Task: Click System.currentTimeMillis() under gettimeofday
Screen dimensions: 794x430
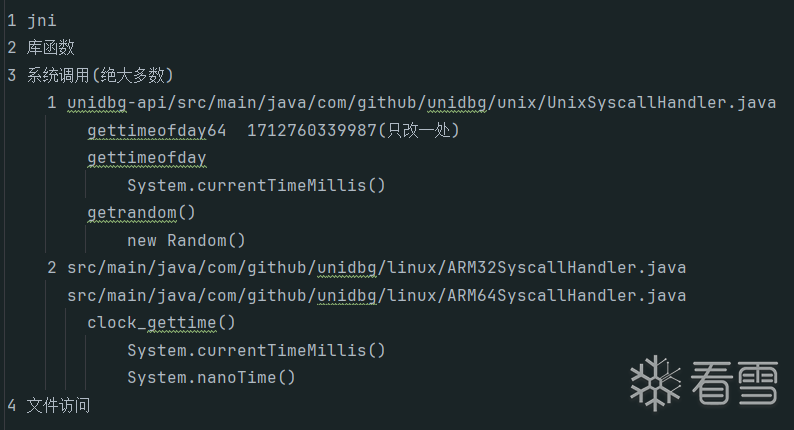Action: click(256, 185)
